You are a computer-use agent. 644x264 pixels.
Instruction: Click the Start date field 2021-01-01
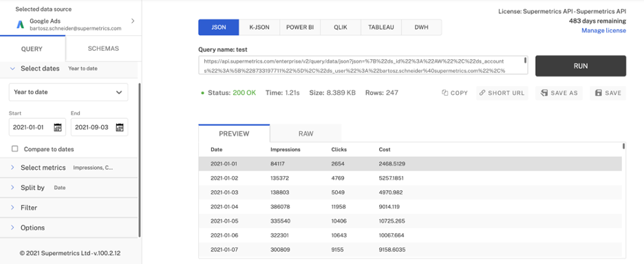click(x=37, y=127)
